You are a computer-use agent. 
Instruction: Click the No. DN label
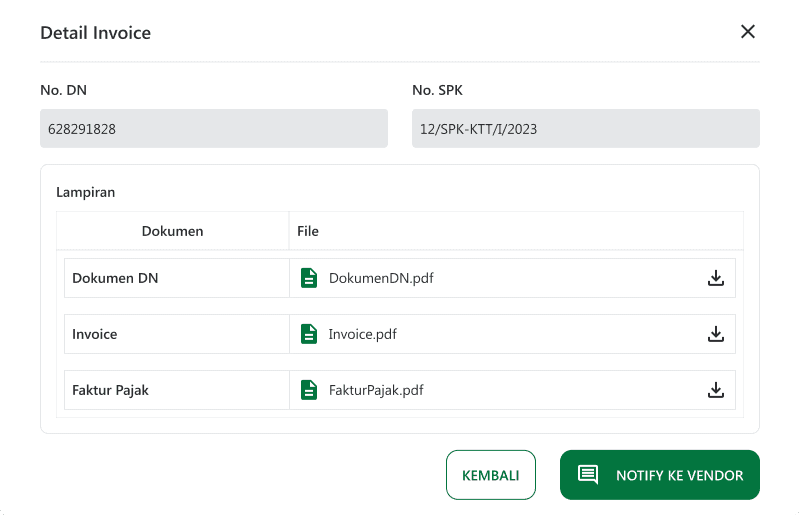click(63, 90)
